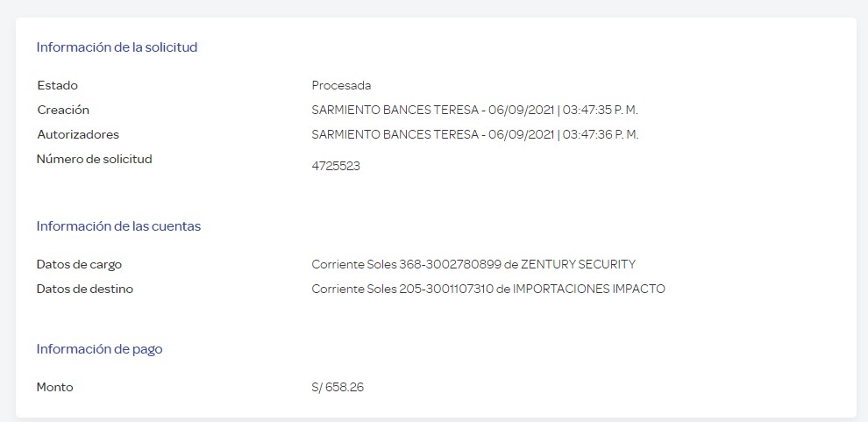Click the 'Número de solicitud' label
The width and height of the screenshot is (868, 422).
[94, 159]
